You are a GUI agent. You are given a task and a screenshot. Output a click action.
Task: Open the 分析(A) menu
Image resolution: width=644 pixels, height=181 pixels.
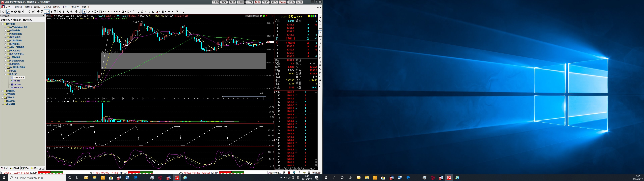click(x=57, y=7)
